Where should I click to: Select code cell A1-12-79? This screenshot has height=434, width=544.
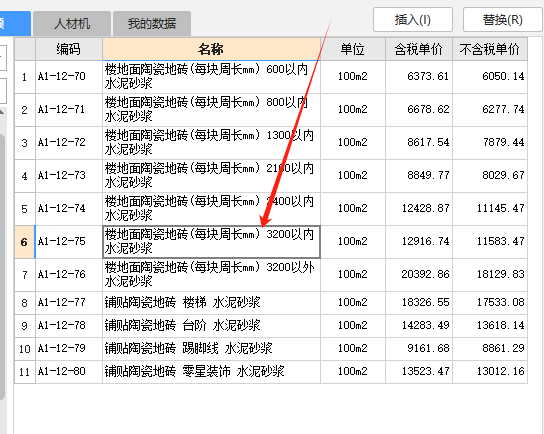69,349
